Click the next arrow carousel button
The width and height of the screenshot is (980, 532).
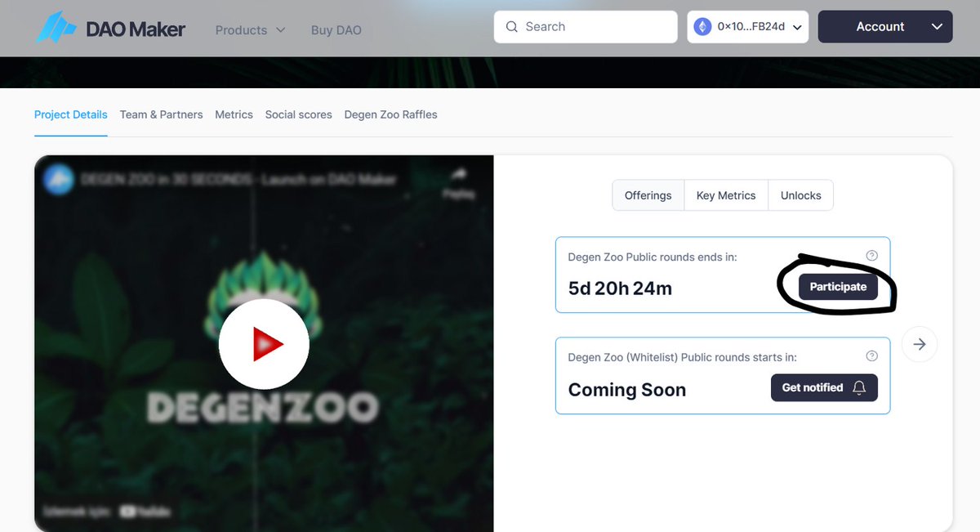pos(920,344)
